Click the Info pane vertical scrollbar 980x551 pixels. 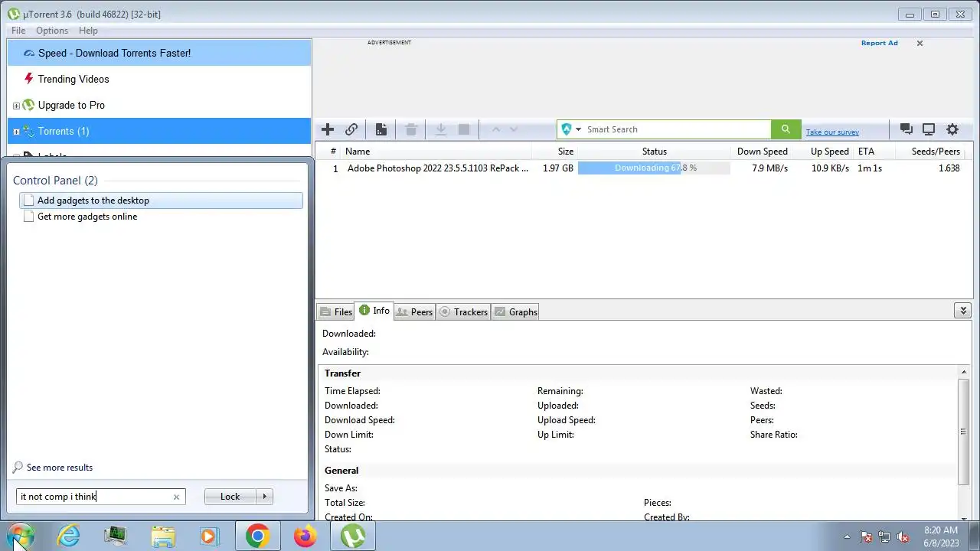click(963, 432)
